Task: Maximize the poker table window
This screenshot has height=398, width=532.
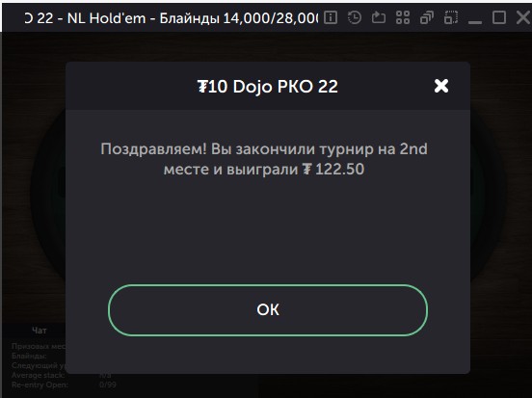Action: (499, 17)
